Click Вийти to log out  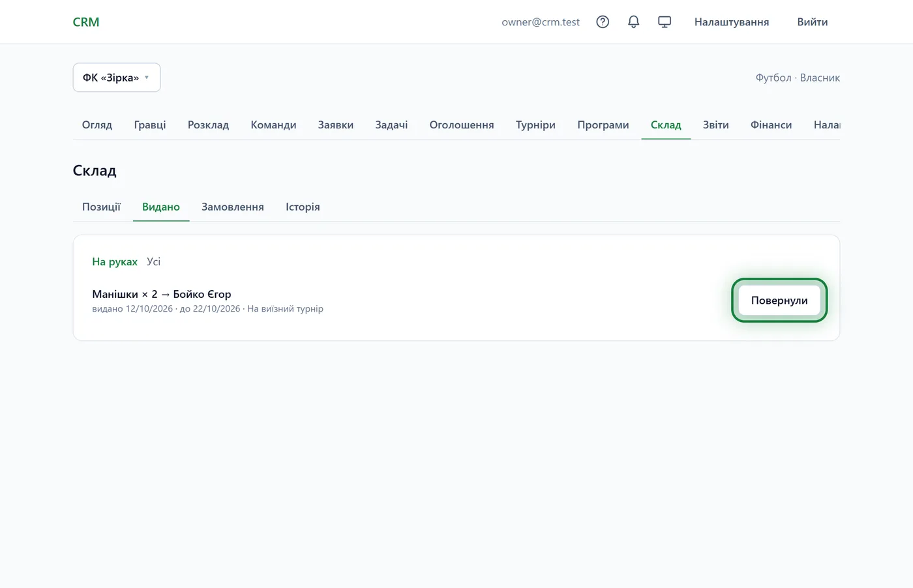[813, 22]
